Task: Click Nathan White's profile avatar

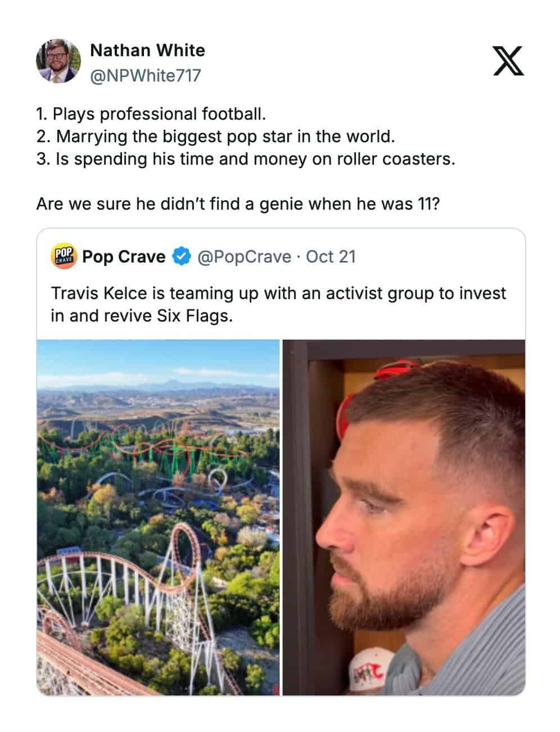Action: [58, 61]
